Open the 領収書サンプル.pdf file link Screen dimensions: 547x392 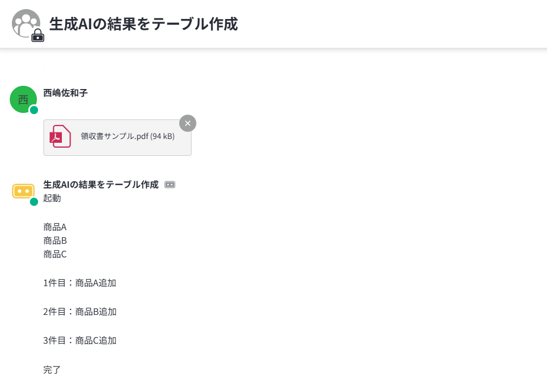[128, 136]
